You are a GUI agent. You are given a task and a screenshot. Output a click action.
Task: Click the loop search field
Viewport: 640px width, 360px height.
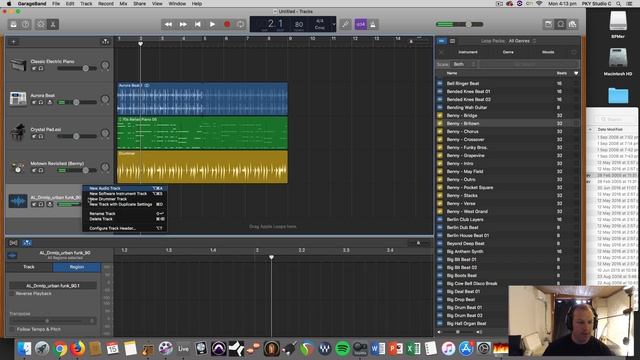[x=529, y=64]
